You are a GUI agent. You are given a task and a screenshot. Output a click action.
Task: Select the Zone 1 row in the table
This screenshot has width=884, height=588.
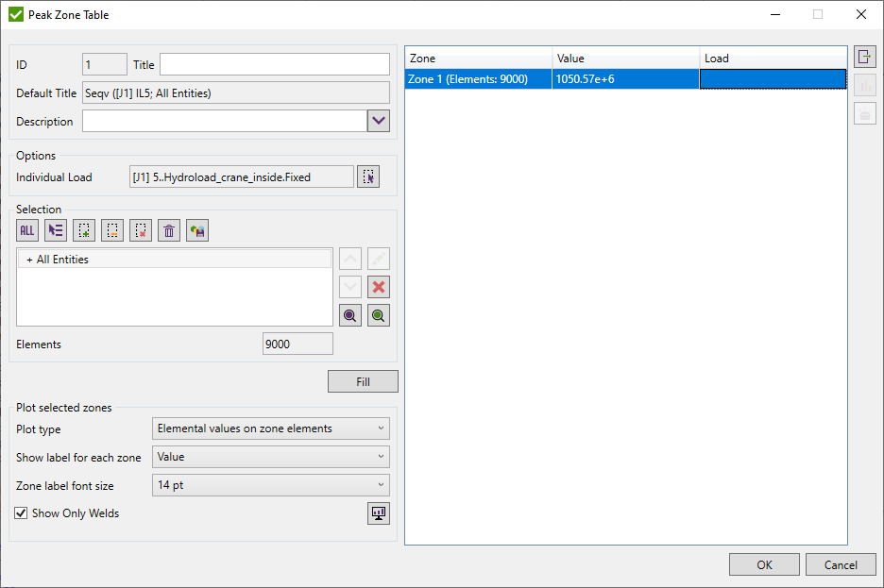(477, 78)
